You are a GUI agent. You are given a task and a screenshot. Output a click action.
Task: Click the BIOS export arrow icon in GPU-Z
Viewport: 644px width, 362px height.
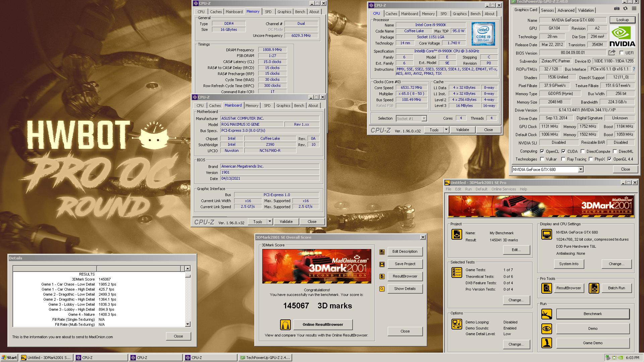click(612, 53)
